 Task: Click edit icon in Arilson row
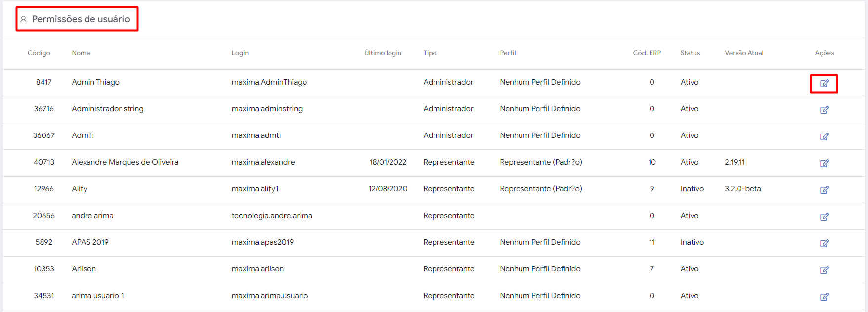[824, 270]
